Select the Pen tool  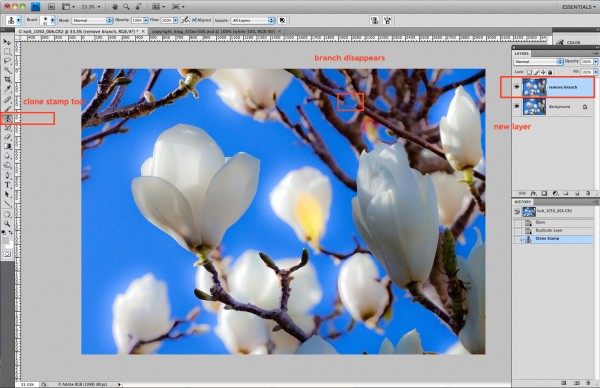coord(7,176)
